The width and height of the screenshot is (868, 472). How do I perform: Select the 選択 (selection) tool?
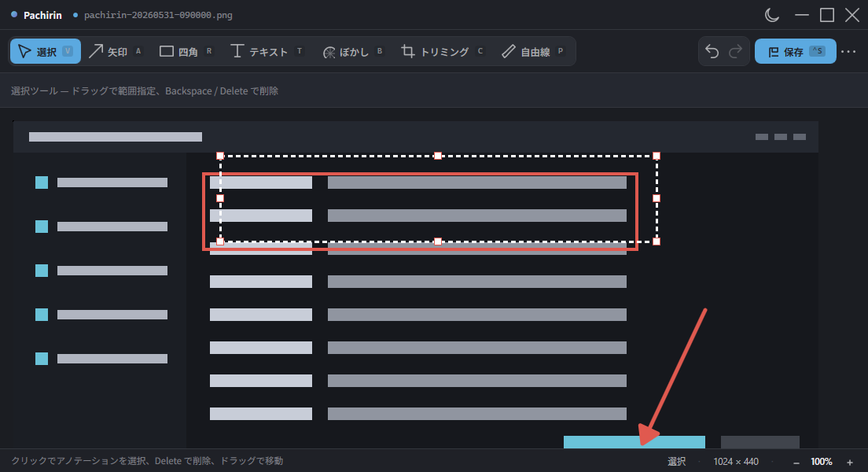pyautogui.click(x=46, y=51)
